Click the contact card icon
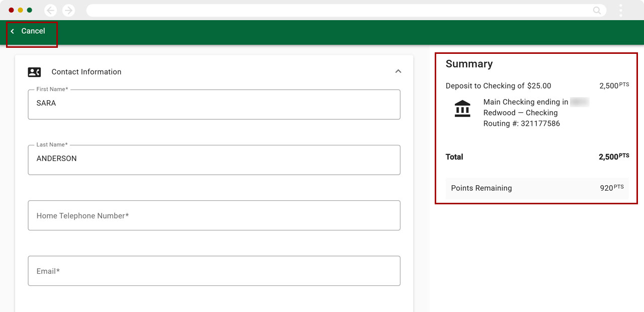 pyautogui.click(x=34, y=72)
